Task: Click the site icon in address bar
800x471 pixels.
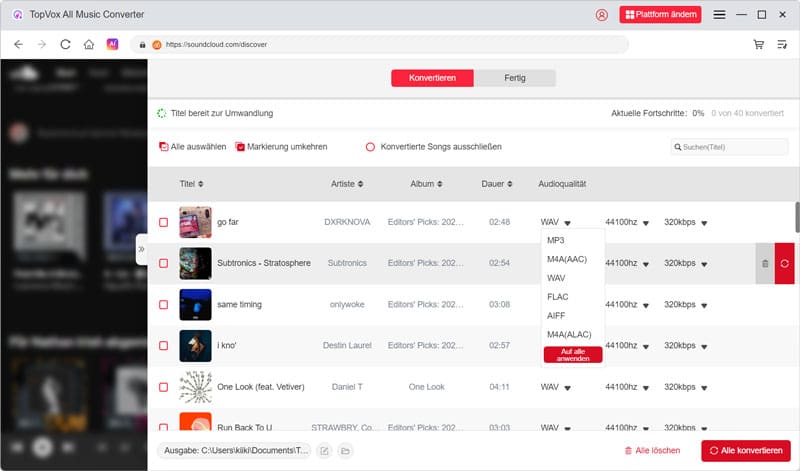Action: click(157, 44)
